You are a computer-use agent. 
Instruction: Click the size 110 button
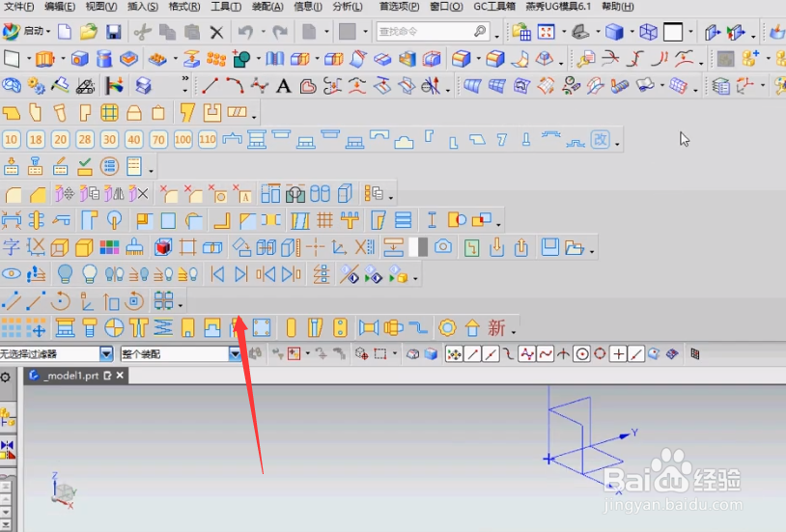(x=208, y=139)
